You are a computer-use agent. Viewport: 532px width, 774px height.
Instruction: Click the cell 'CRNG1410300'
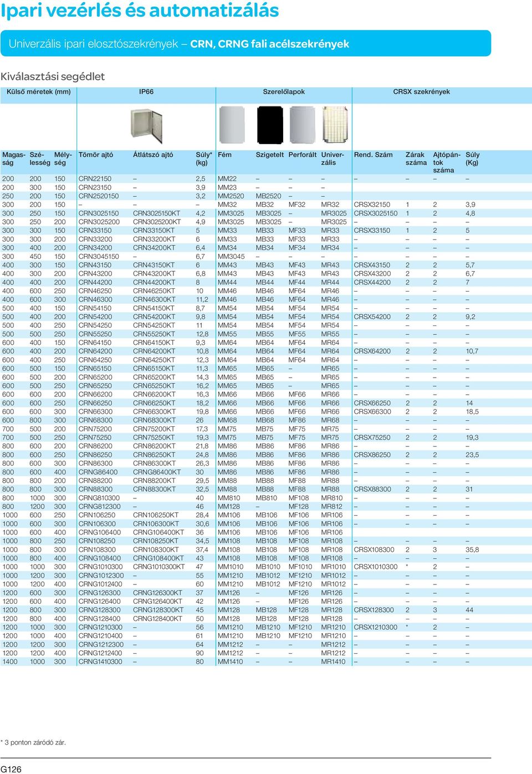[100, 661]
